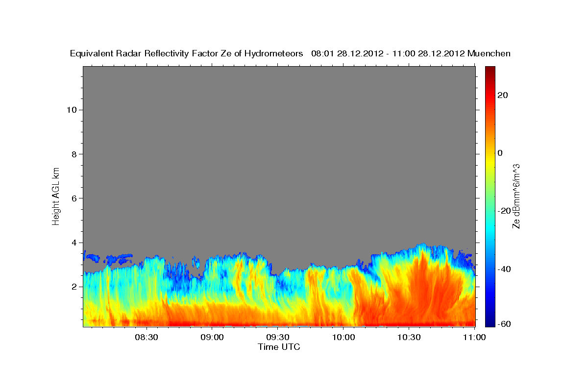
Task: Click the height label 8 on y-axis
Action: [73, 154]
